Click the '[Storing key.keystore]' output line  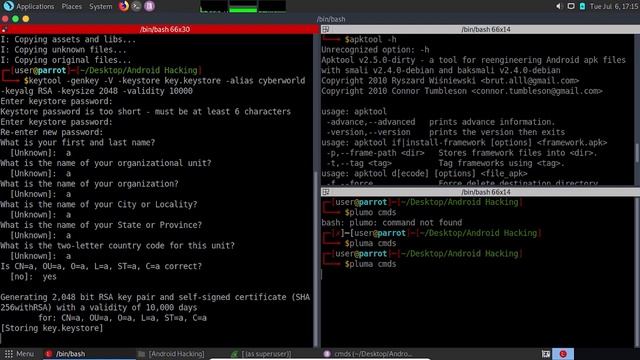click(52, 328)
